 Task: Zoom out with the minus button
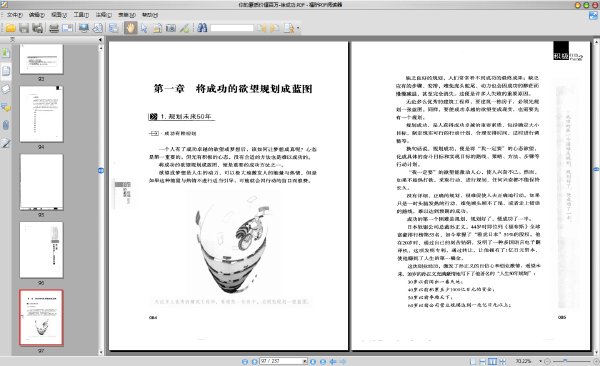coord(547,361)
